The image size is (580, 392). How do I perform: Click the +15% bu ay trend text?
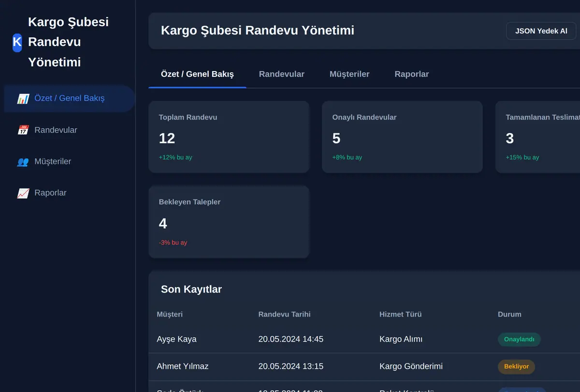(x=522, y=158)
